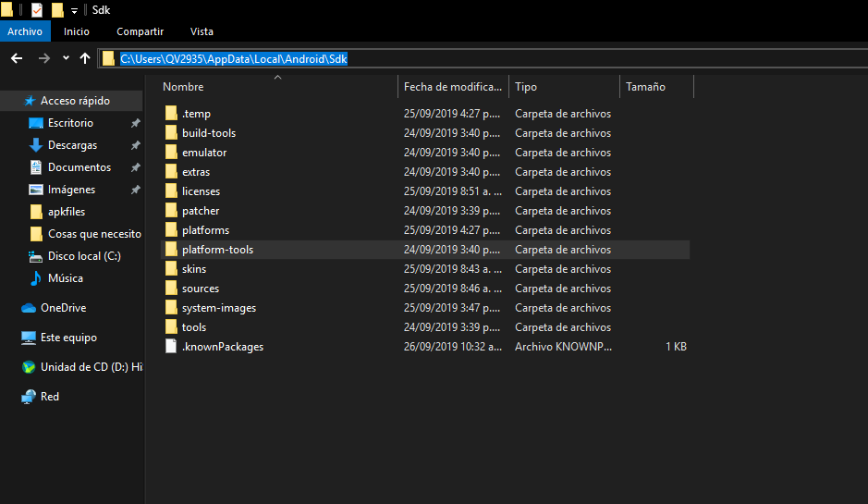
Task: Open Descargas in quick access
Action: tap(72, 145)
